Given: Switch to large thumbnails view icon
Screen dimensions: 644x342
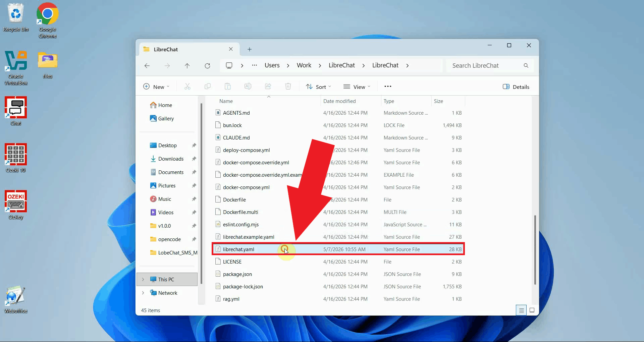Looking at the screenshot, I should [x=532, y=310].
